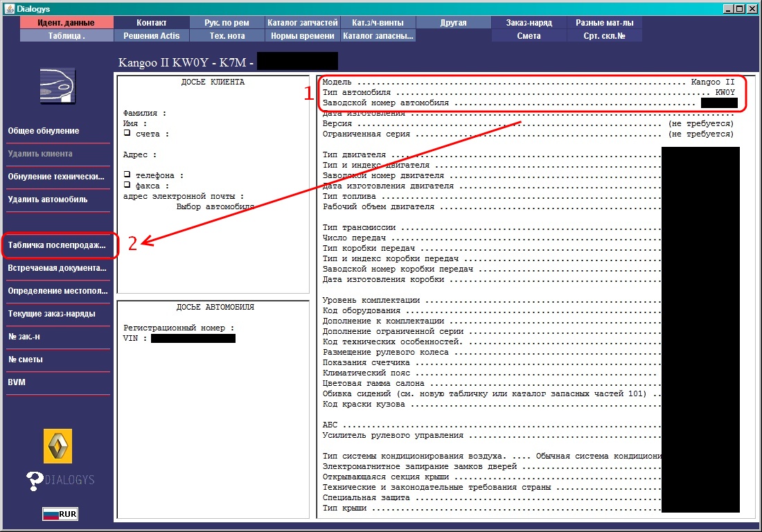Viewport: 762px width, 532px height.
Task: Toggle the телефона checkbox
Action: (x=127, y=174)
